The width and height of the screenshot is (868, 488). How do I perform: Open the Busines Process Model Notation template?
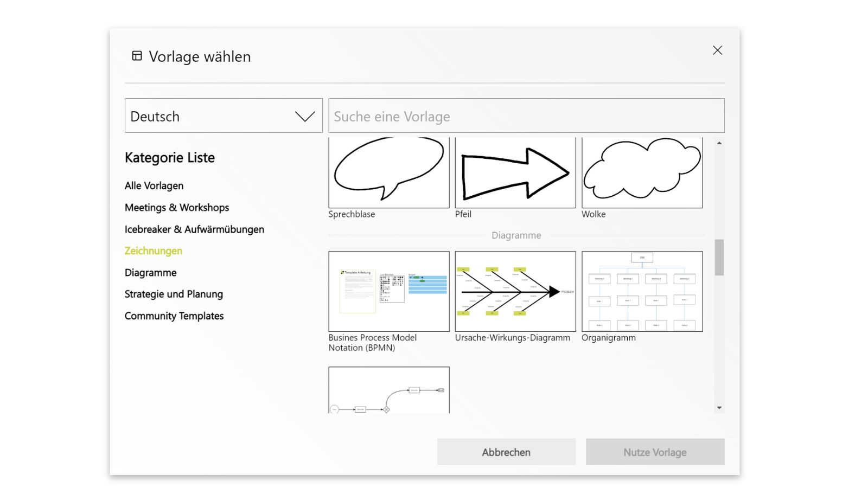(x=388, y=291)
